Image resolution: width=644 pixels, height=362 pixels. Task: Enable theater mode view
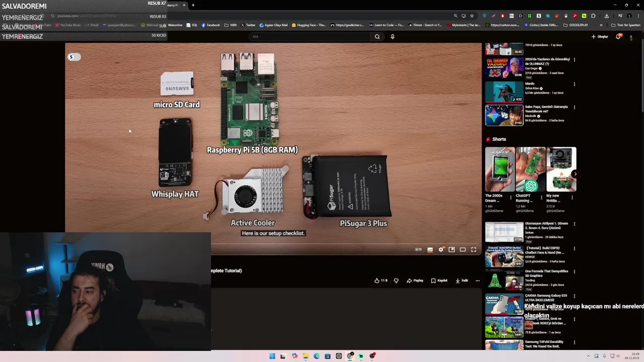(463, 249)
